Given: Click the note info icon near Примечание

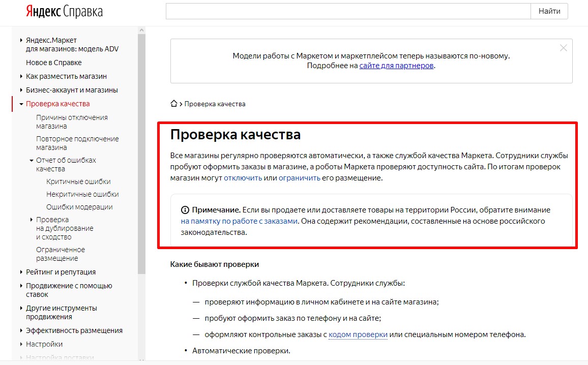Looking at the screenshot, I should 185,210.
